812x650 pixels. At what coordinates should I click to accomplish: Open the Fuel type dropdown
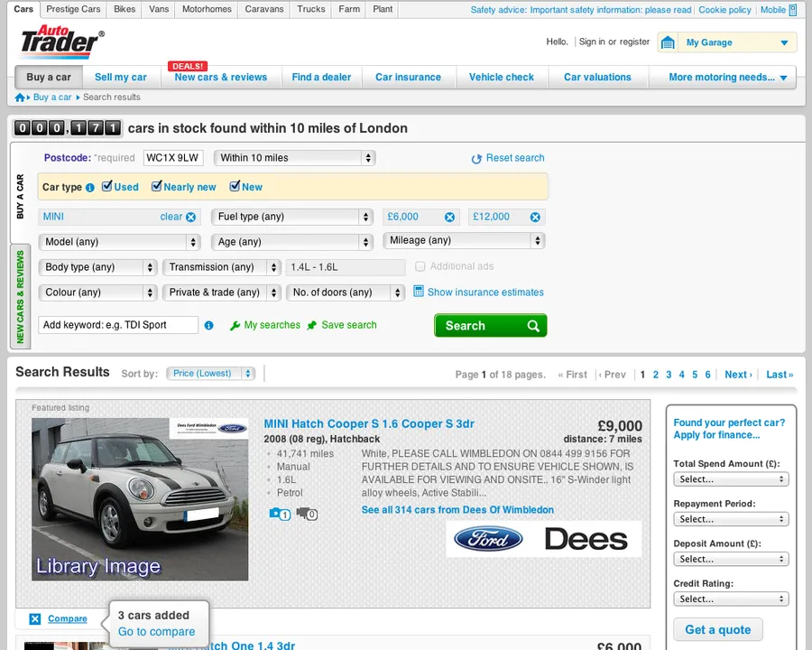pyautogui.click(x=292, y=217)
